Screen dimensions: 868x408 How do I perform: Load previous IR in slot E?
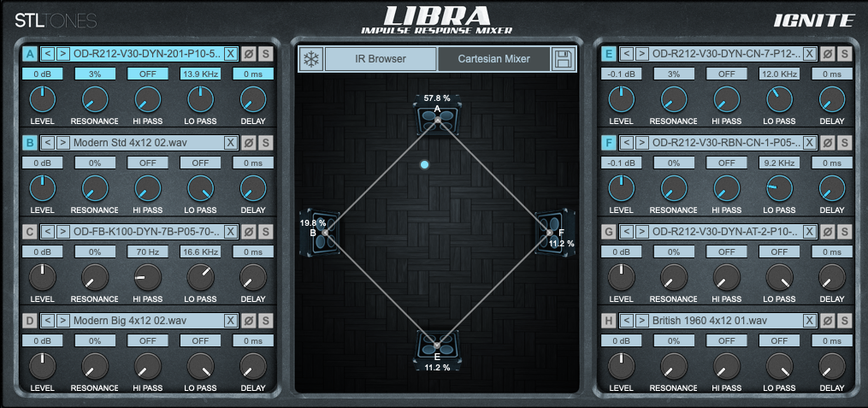coord(627,54)
